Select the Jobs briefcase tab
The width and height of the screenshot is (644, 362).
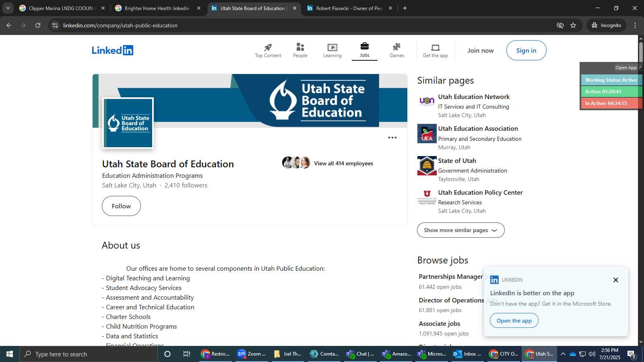[364, 50]
